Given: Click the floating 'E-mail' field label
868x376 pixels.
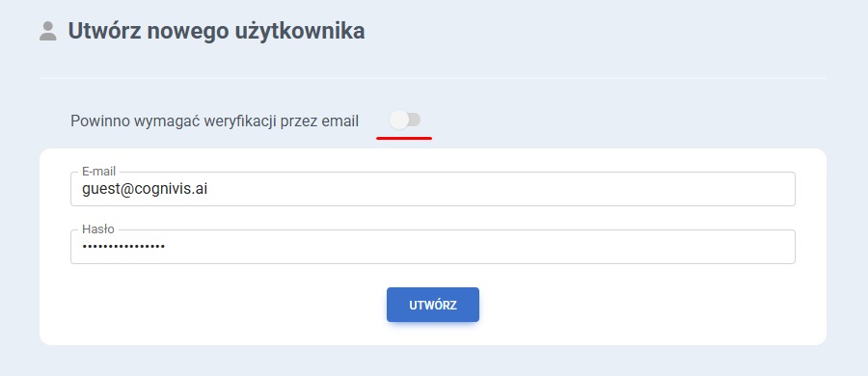Looking at the screenshot, I should 98,172.
